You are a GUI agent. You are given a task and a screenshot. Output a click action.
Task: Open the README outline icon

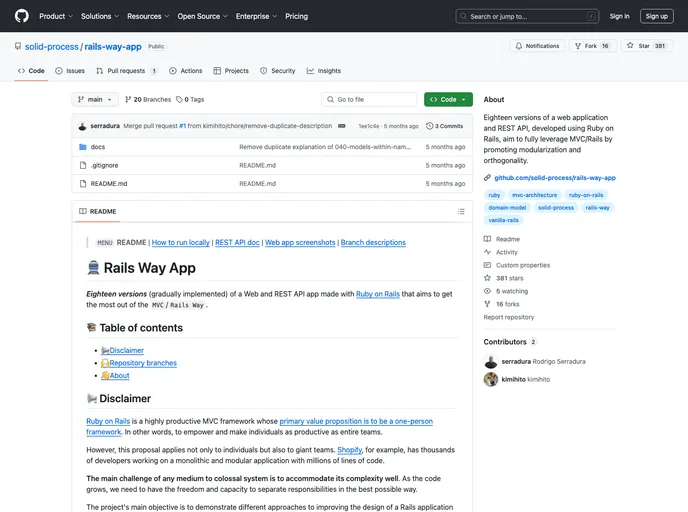click(461, 212)
